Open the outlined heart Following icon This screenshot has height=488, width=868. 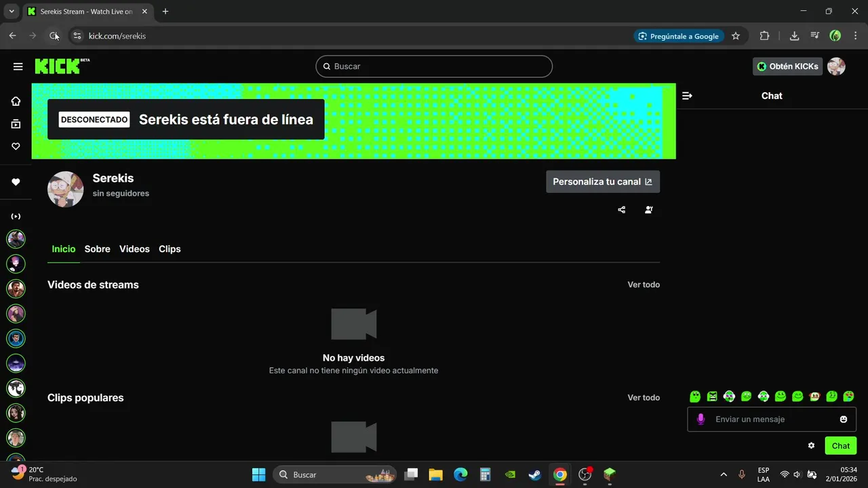click(x=16, y=146)
